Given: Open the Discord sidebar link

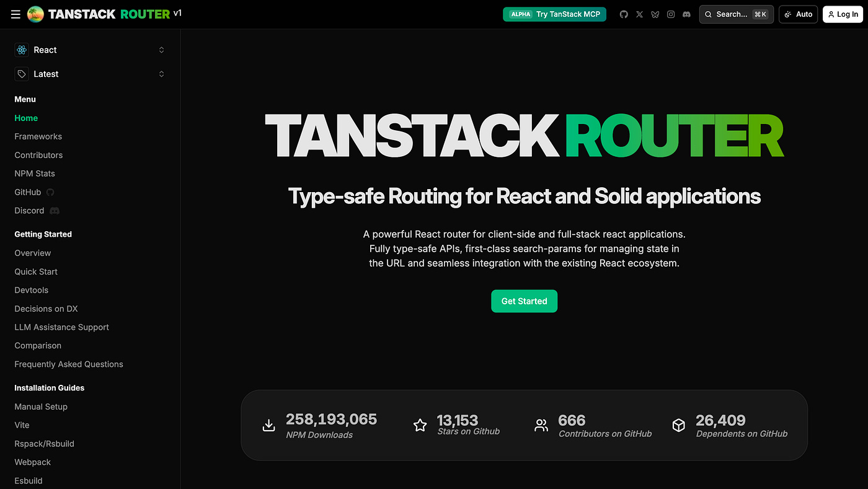Looking at the screenshot, I should (29, 211).
